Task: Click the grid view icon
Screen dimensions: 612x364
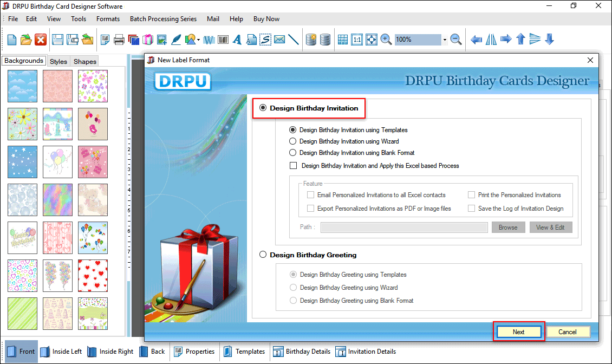Action: [343, 40]
